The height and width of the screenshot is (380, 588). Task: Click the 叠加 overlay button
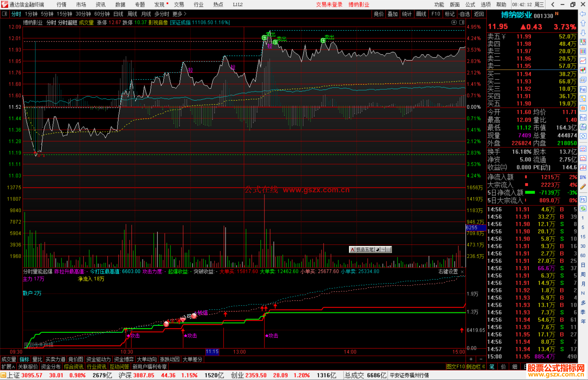point(393,14)
